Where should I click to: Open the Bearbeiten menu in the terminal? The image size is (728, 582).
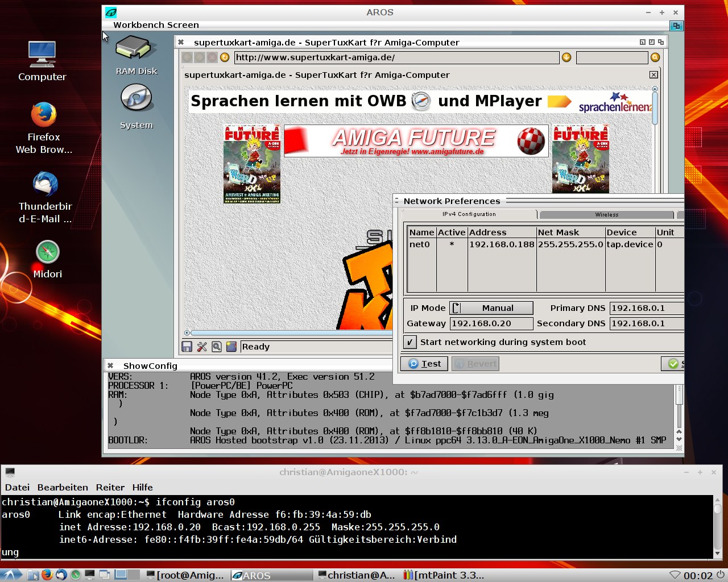pyautogui.click(x=63, y=488)
